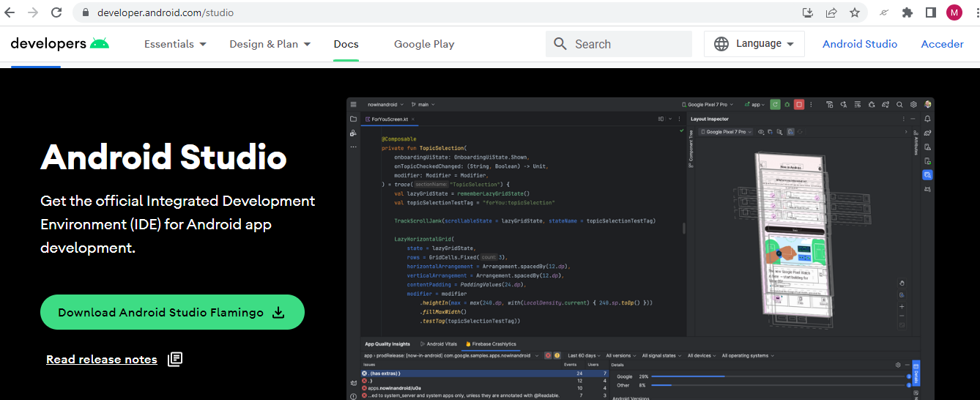
Task: Bookmark this page with the star icon
Action: [855, 12]
